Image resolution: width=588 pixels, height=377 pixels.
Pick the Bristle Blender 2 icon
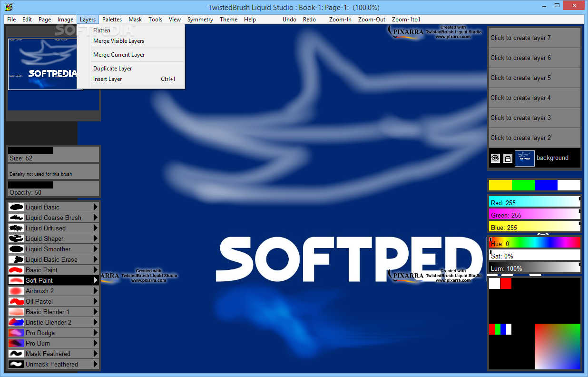[16, 322]
